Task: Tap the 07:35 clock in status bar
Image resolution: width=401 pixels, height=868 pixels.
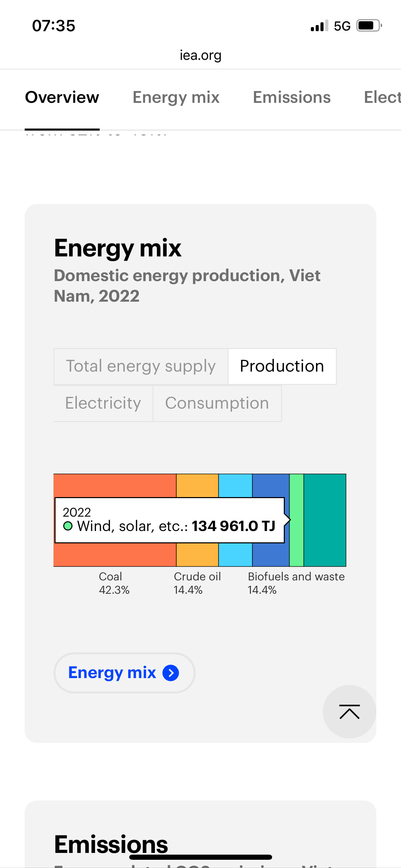Action: [53, 26]
